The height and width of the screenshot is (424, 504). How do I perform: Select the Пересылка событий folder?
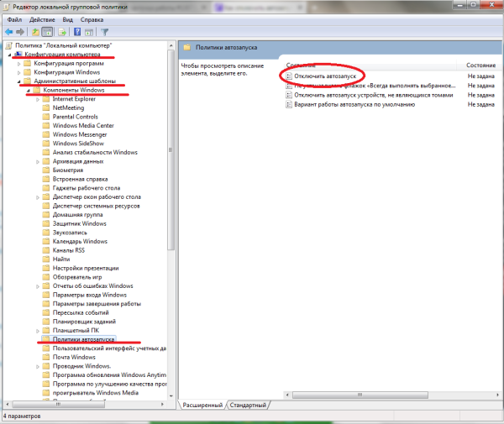coord(81,313)
